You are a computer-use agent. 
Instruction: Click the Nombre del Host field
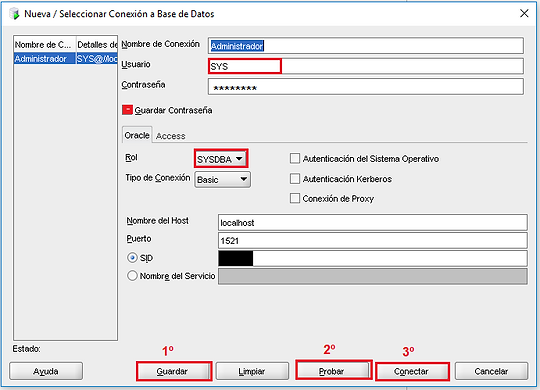pos(373,223)
